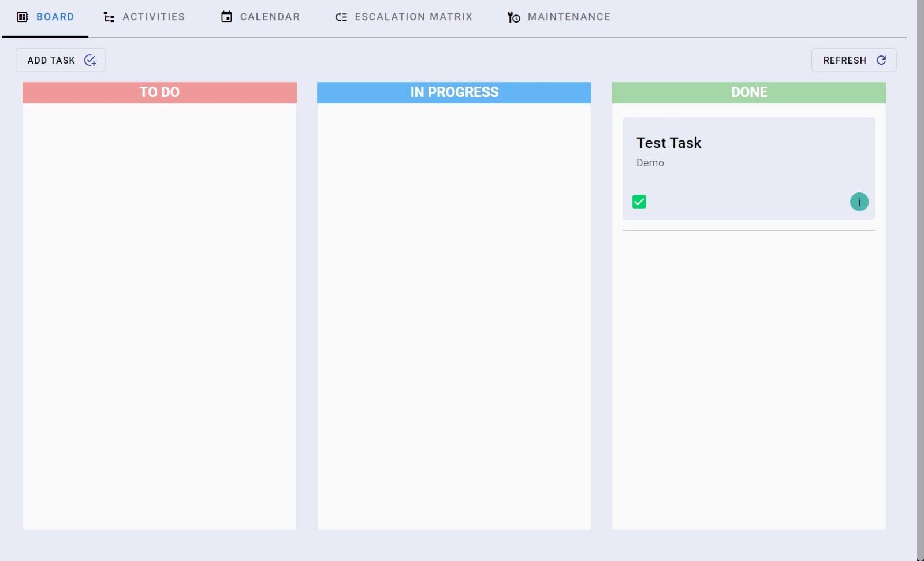Click the Maintenance wrench-clock icon

point(513,17)
